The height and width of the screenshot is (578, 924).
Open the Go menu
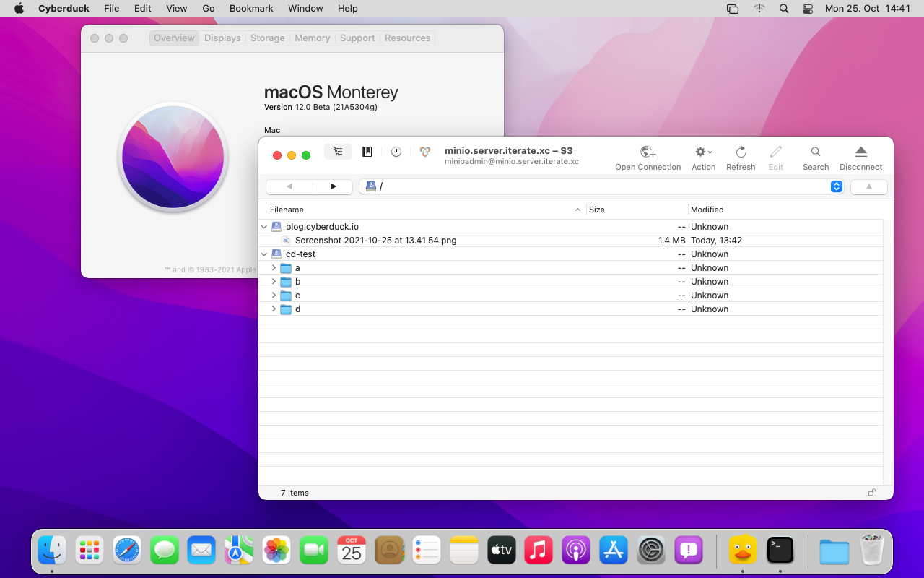pos(209,9)
